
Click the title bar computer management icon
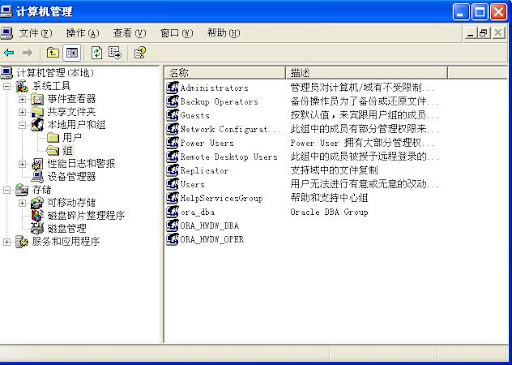click(x=7, y=11)
